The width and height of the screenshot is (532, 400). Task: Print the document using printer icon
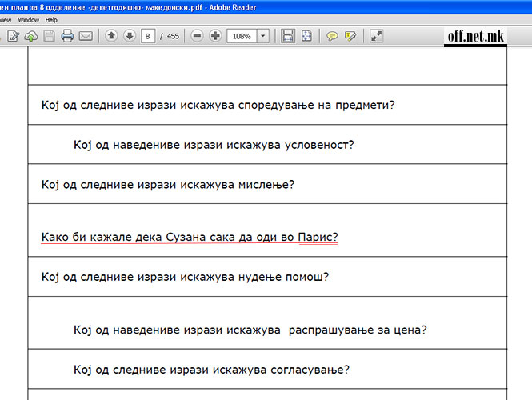coord(68,36)
